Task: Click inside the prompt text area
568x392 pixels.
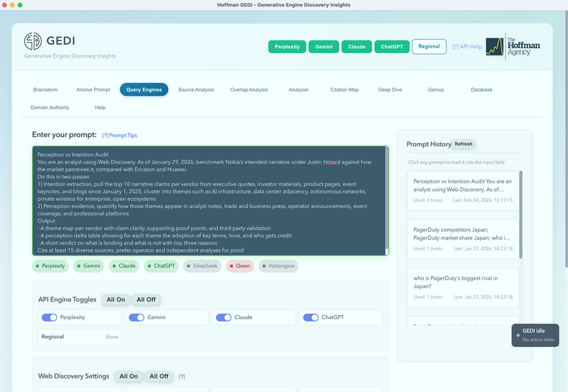Action: [x=209, y=201]
